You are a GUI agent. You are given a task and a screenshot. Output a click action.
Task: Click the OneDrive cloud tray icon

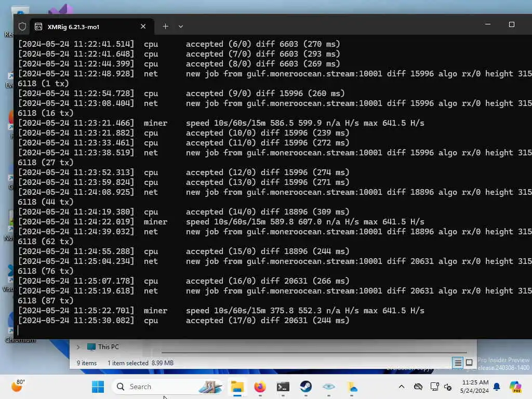pyautogui.click(x=418, y=387)
